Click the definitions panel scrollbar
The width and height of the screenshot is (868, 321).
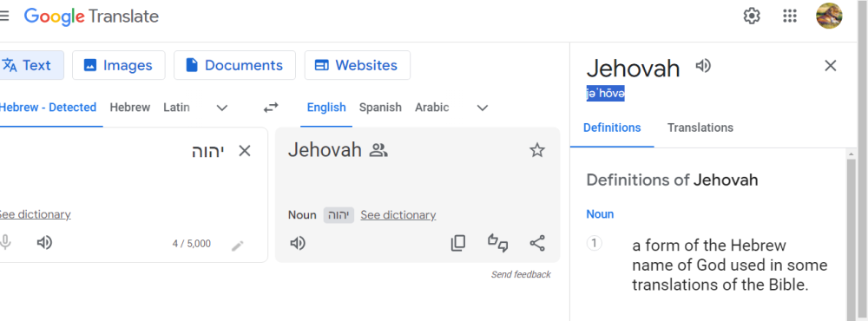pos(852,238)
